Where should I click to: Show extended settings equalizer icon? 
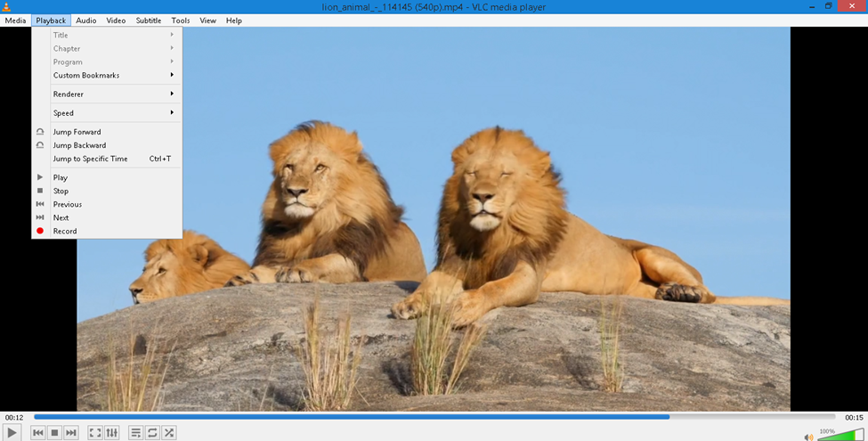112,433
